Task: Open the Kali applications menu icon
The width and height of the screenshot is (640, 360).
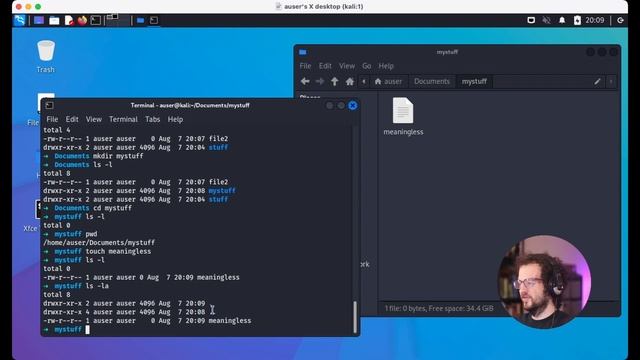Action: tap(19, 20)
